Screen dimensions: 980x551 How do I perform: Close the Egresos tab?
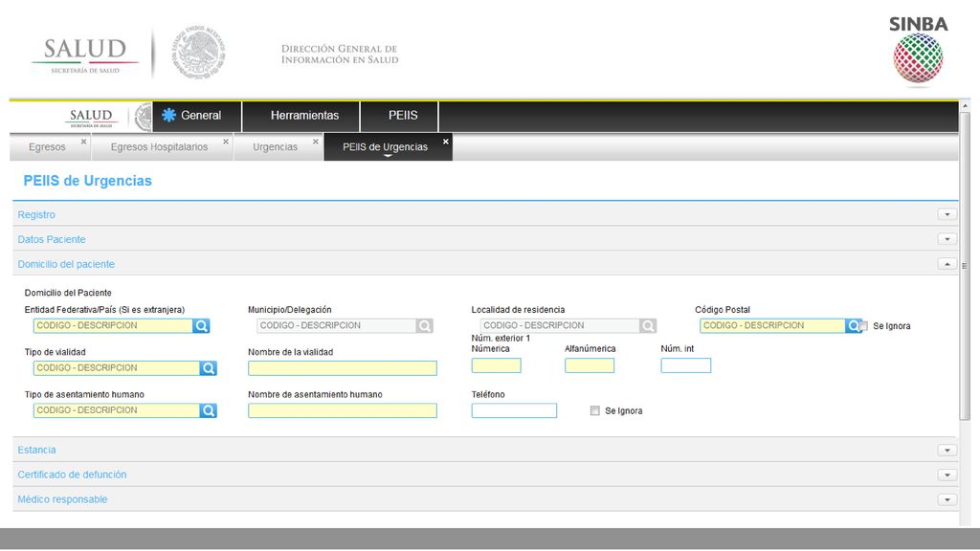84,142
